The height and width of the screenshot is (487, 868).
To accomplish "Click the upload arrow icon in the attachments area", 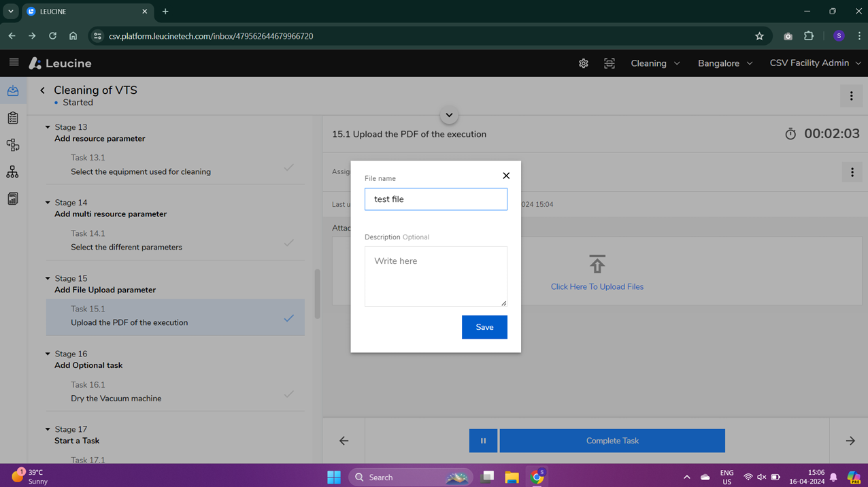I will coord(597,264).
